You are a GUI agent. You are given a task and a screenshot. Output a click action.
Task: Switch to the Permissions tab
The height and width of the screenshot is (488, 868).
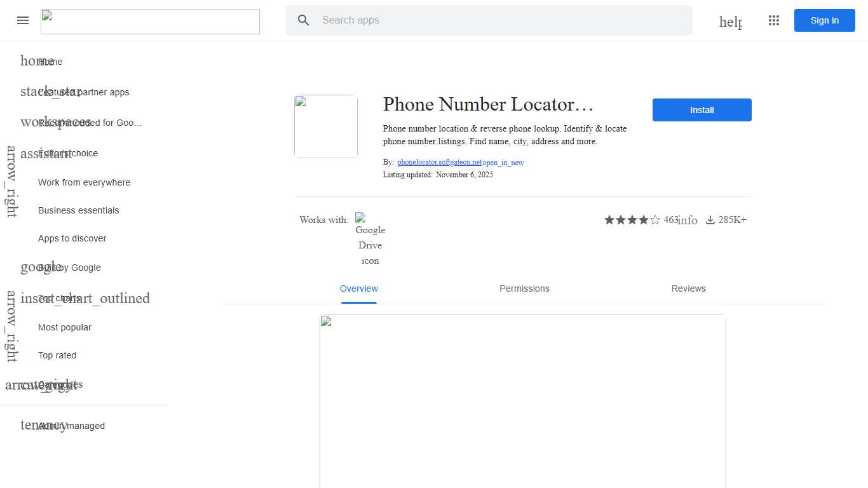(x=524, y=288)
